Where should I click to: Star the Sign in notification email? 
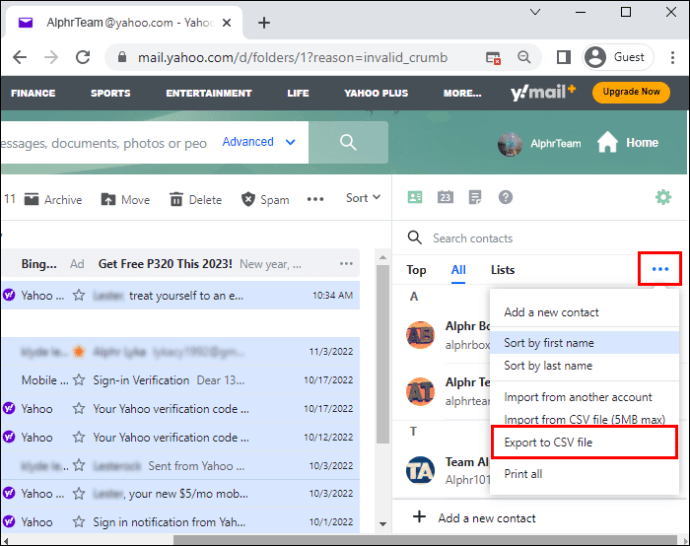(79, 522)
